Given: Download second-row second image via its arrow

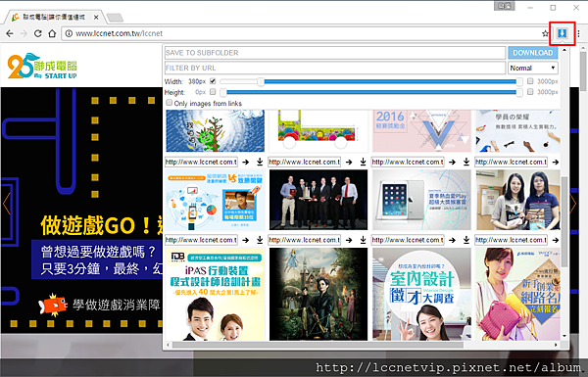Looking at the screenshot, I should coord(363,240).
